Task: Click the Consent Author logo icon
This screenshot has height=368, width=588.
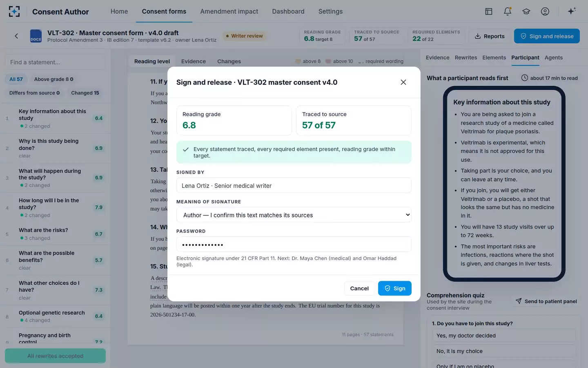Action: point(14,11)
